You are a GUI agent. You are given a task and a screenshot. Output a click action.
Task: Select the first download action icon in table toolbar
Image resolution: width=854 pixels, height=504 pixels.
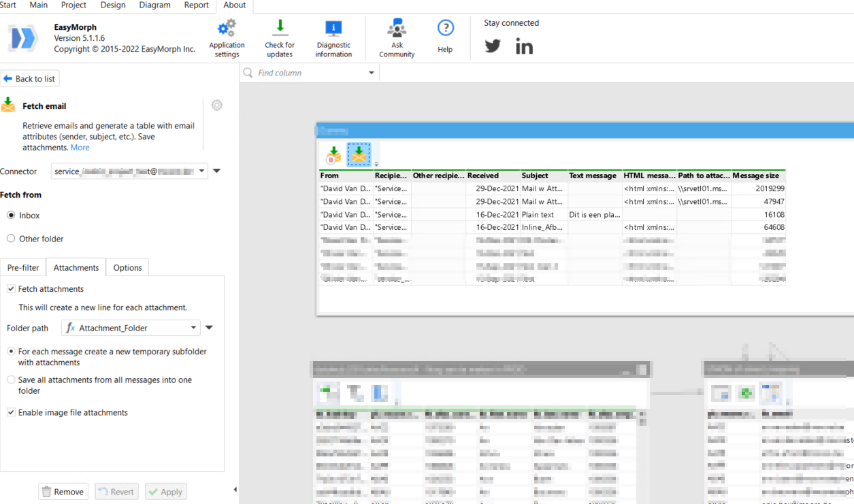[333, 155]
